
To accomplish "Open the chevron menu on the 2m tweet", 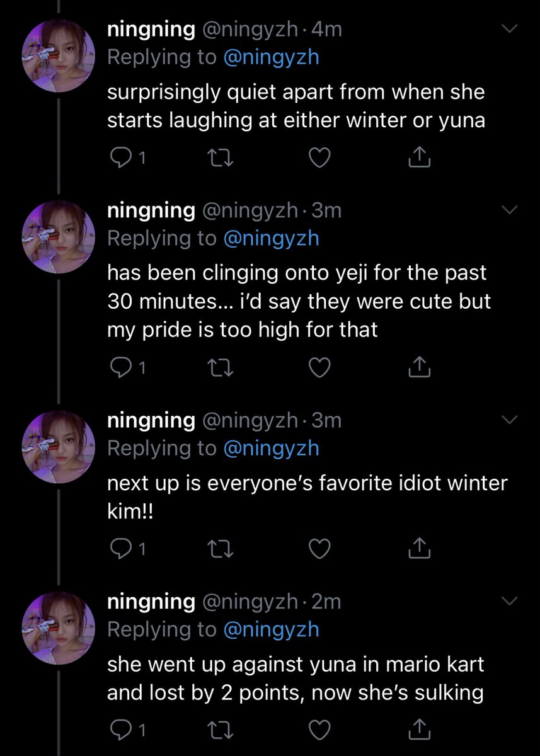I will point(508,602).
